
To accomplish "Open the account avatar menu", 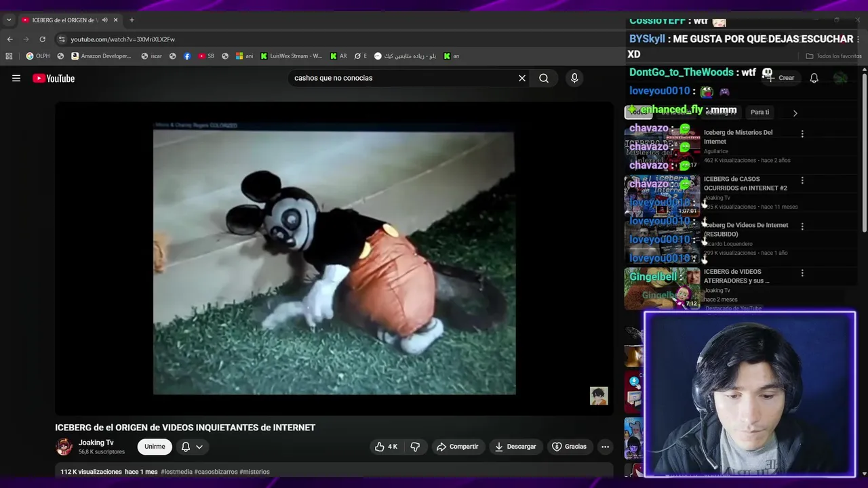I will point(840,78).
